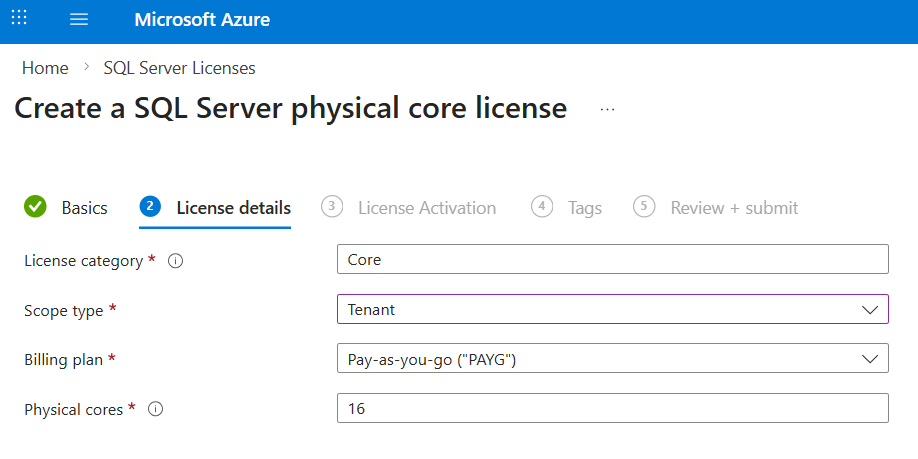918x459 pixels.
Task: Click the step 5 circle icon
Action: click(x=644, y=206)
